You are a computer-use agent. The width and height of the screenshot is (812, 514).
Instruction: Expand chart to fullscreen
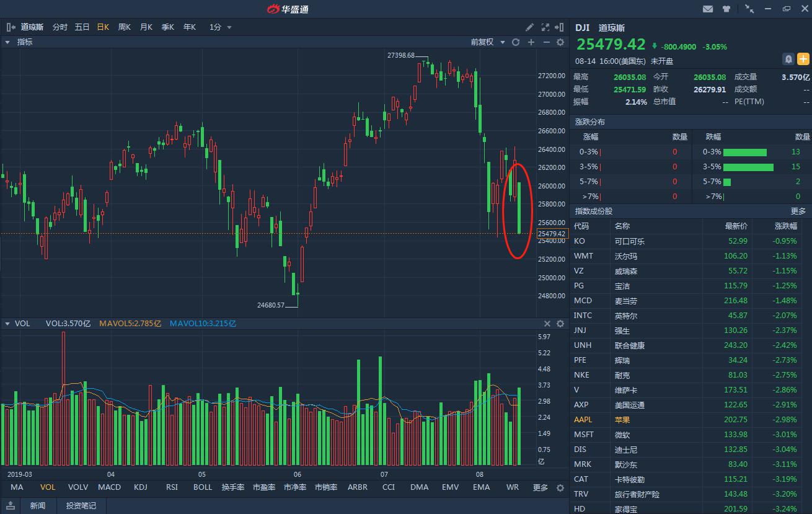pyautogui.click(x=545, y=27)
